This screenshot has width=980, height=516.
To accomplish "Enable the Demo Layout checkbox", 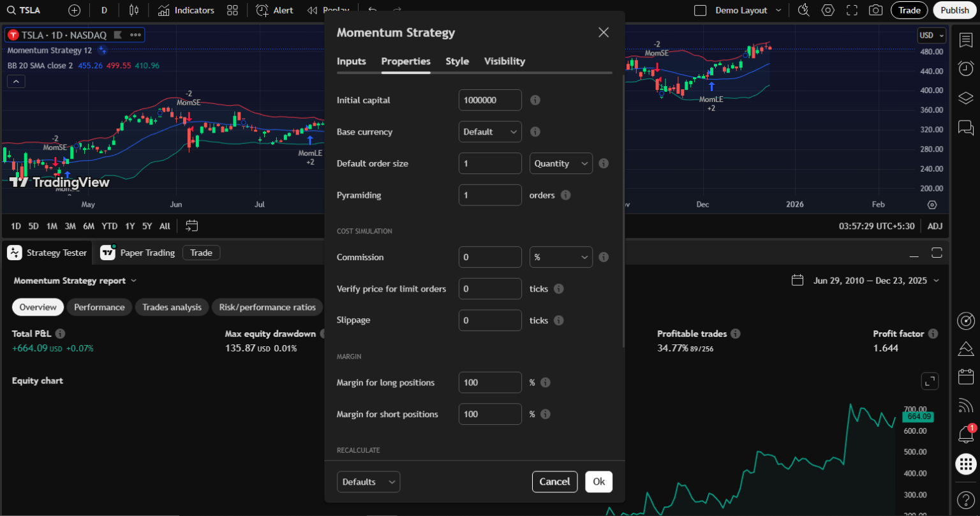I will click(699, 10).
